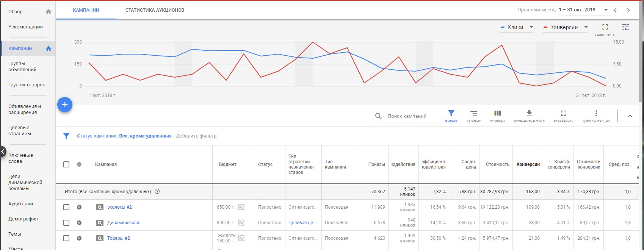Click the blue plus button to add campaign
The height and width of the screenshot is (250, 644).
pyautogui.click(x=65, y=105)
